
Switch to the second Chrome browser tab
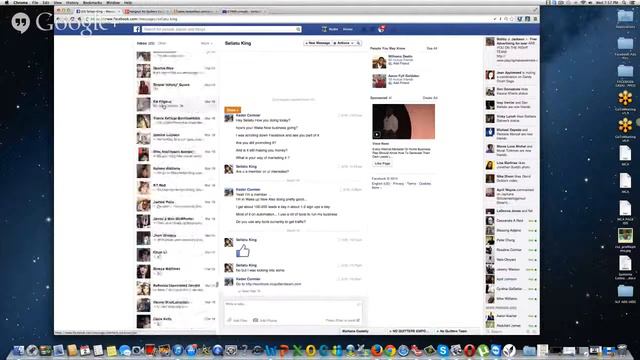(x=146, y=11)
